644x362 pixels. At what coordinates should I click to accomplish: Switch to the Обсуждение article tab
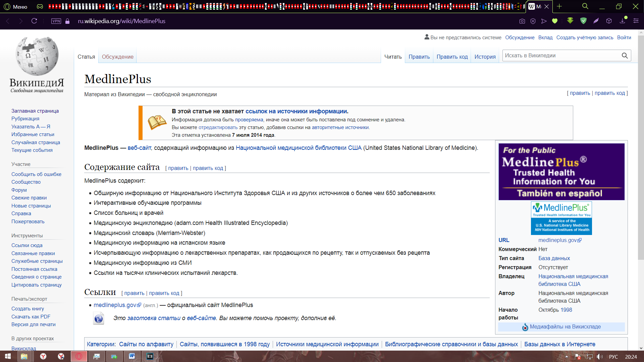click(118, 57)
